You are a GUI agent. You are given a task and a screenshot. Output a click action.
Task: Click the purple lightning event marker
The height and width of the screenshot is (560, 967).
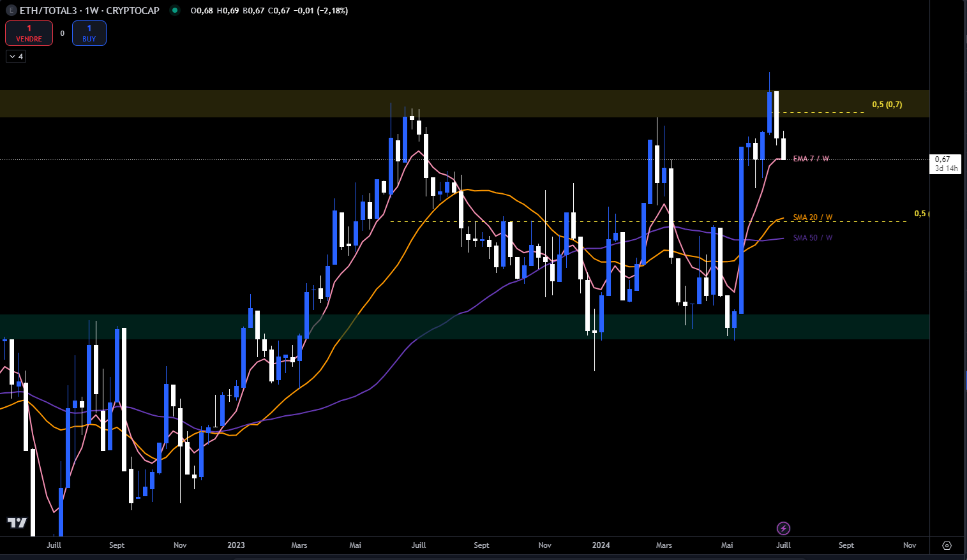coord(783,528)
